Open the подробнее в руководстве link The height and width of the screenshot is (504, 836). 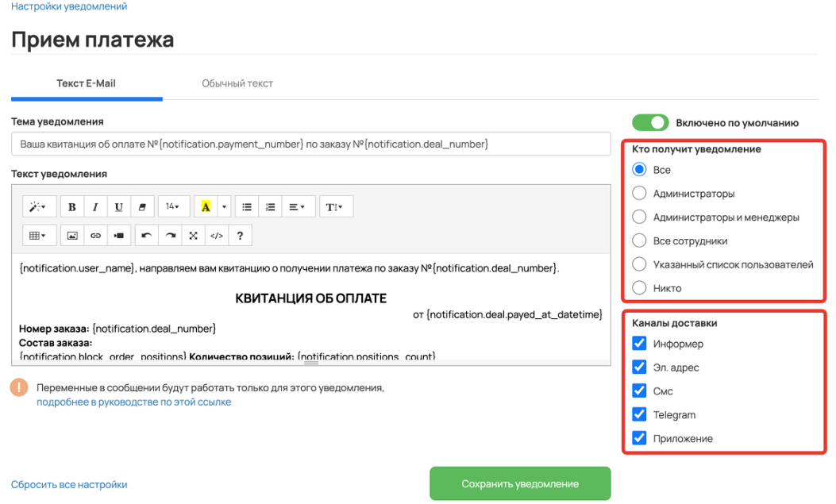pyautogui.click(x=134, y=402)
